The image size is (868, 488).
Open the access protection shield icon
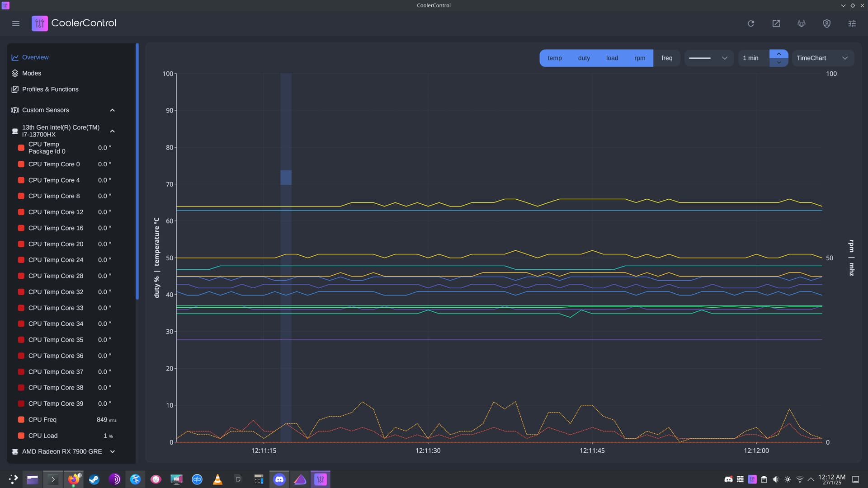pyautogui.click(x=827, y=23)
